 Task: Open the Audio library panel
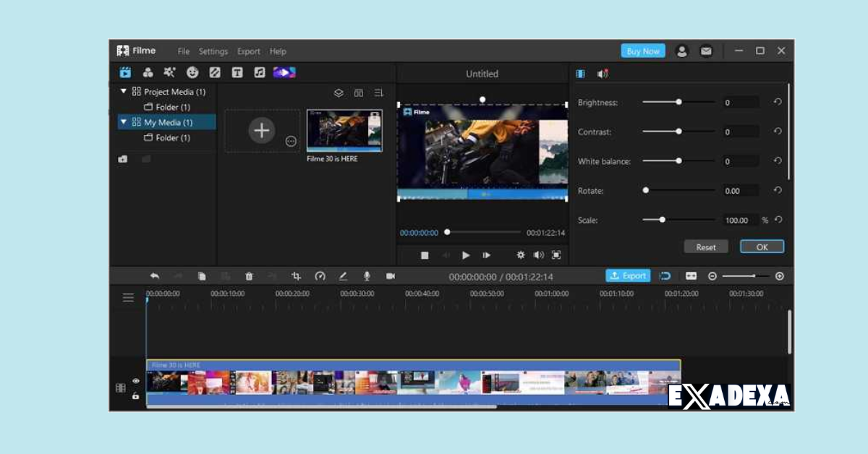(258, 72)
